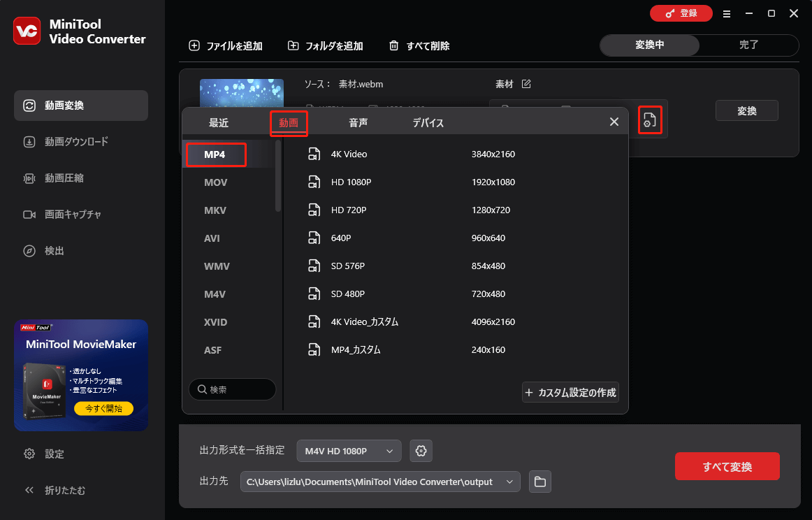Screen dimensions: 812x520
Task: Add a folder with フォルダを追加
Action: coord(325,45)
